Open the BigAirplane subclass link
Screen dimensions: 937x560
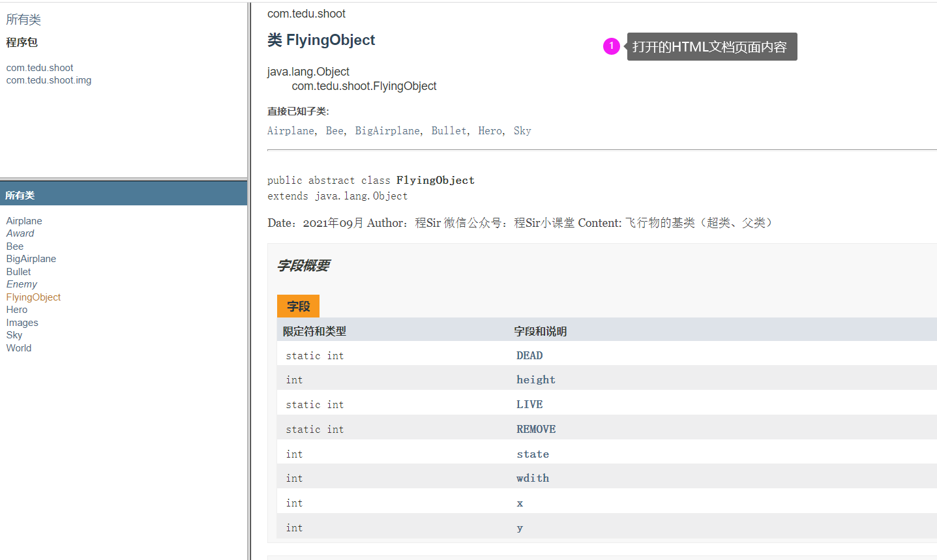[387, 131]
